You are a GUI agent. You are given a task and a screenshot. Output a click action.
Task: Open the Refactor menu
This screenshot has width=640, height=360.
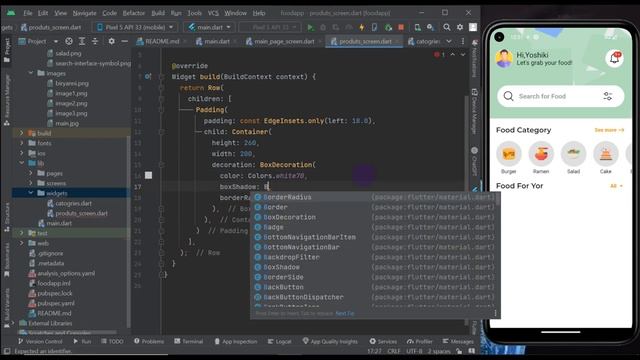(133, 13)
